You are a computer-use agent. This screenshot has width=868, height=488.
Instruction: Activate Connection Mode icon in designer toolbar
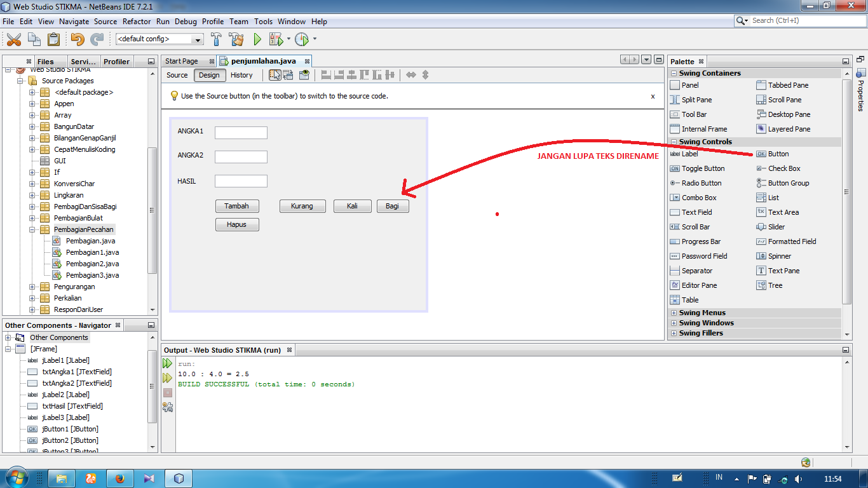tap(288, 75)
